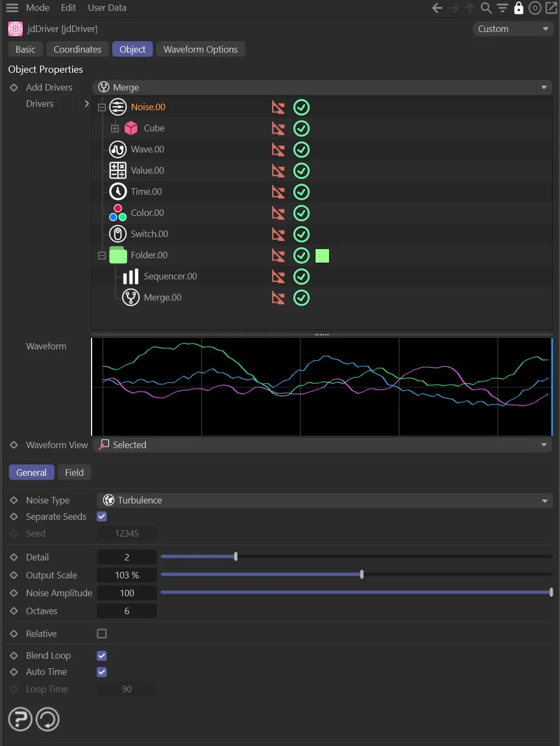Screen dimensions: 560x746
Task: Click the Folder.00 green color swatch
Action: [x=322, y=256]
